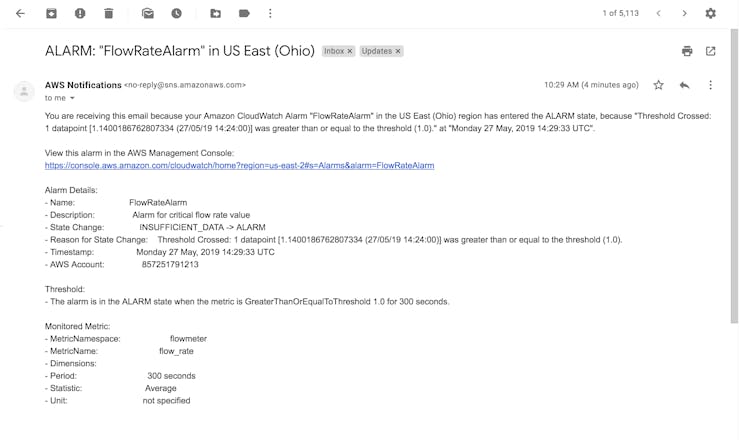Print the email conversation

(x=687, y=51)
